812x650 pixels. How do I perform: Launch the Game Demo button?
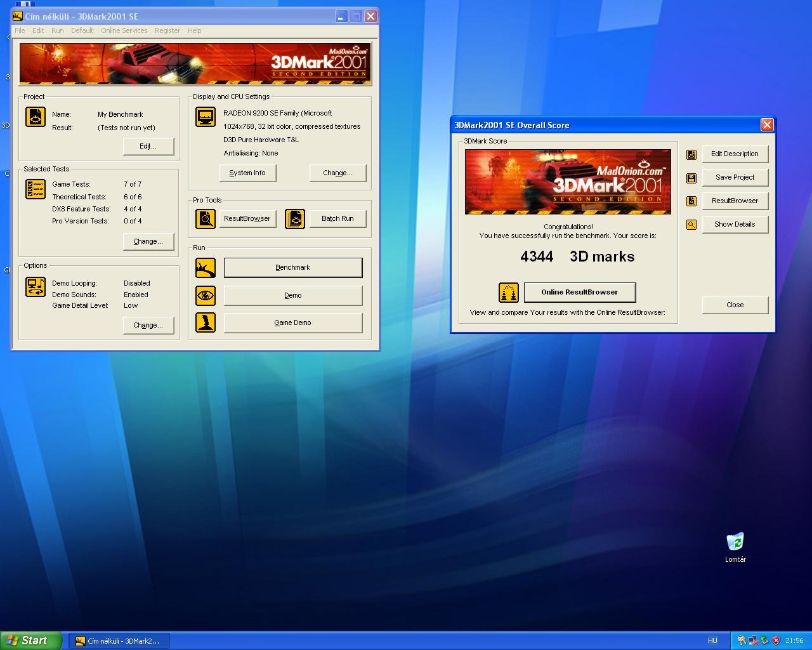point(293,322)
